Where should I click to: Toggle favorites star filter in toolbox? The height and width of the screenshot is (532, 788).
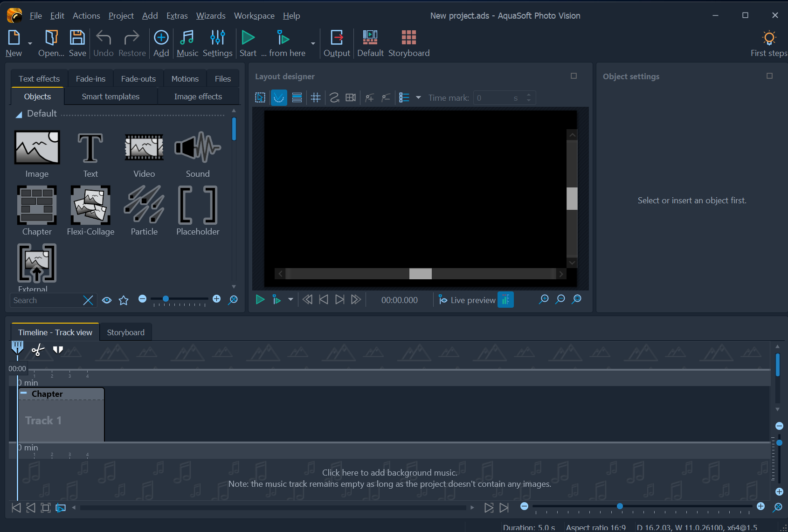[x=124, y=300]
